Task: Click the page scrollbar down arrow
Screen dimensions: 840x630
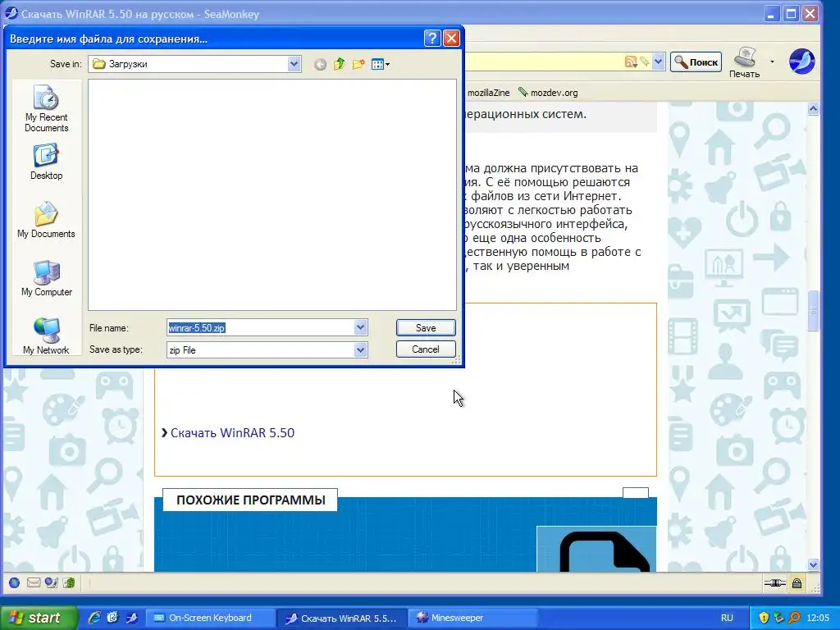Action: 813,564
